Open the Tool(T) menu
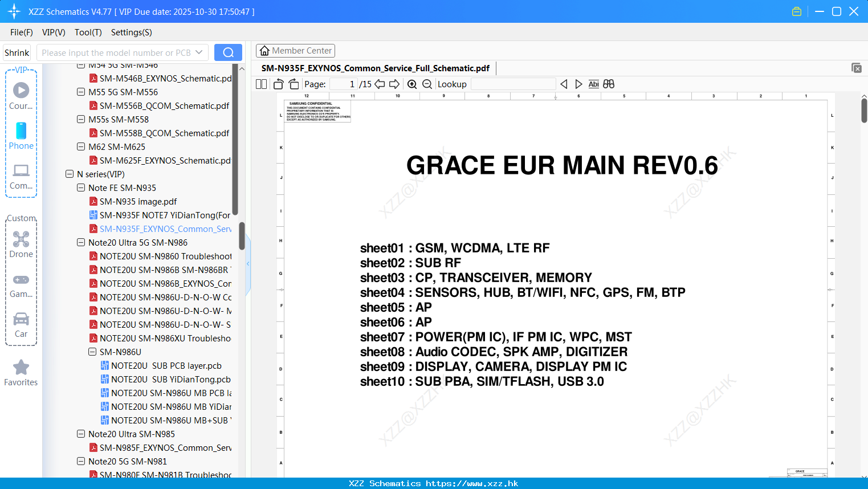868x489 pixels. point(88,32)
